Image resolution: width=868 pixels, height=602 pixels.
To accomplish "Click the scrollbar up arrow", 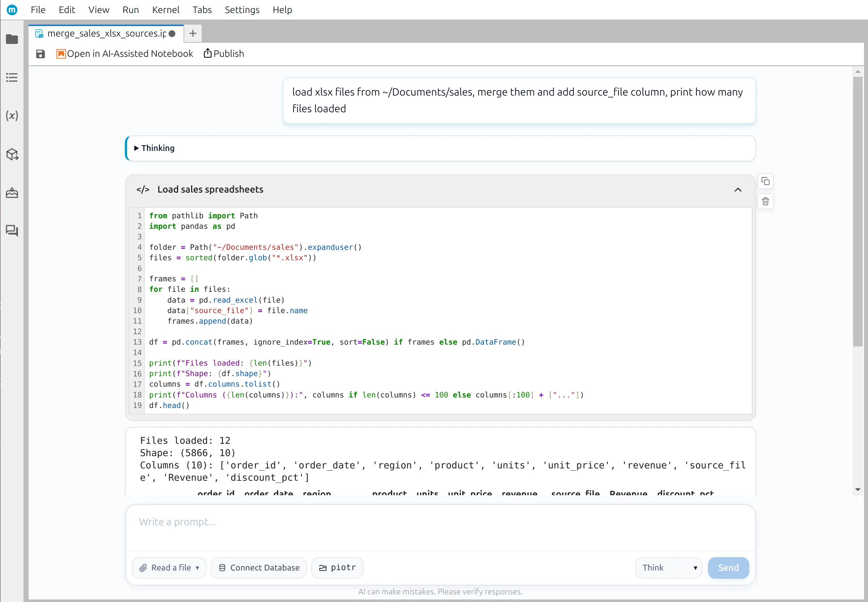I will (x=858, y=72).
